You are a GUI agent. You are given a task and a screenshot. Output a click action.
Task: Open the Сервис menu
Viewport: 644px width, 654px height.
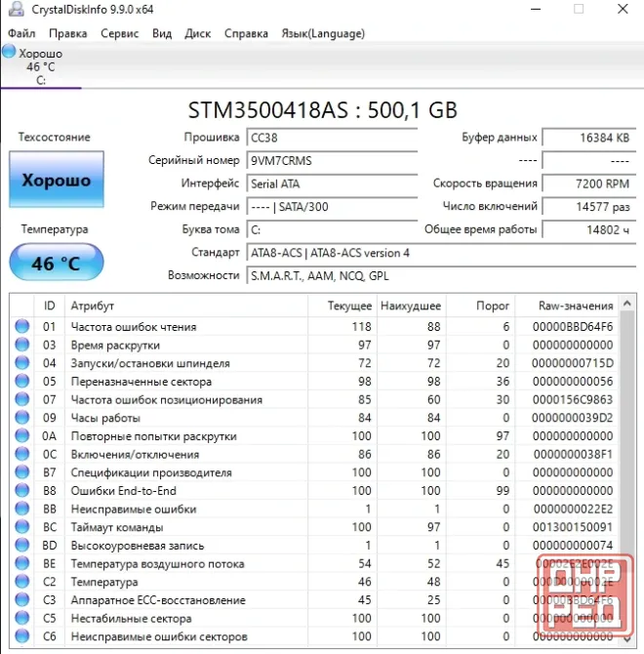(x=120, y=33)
